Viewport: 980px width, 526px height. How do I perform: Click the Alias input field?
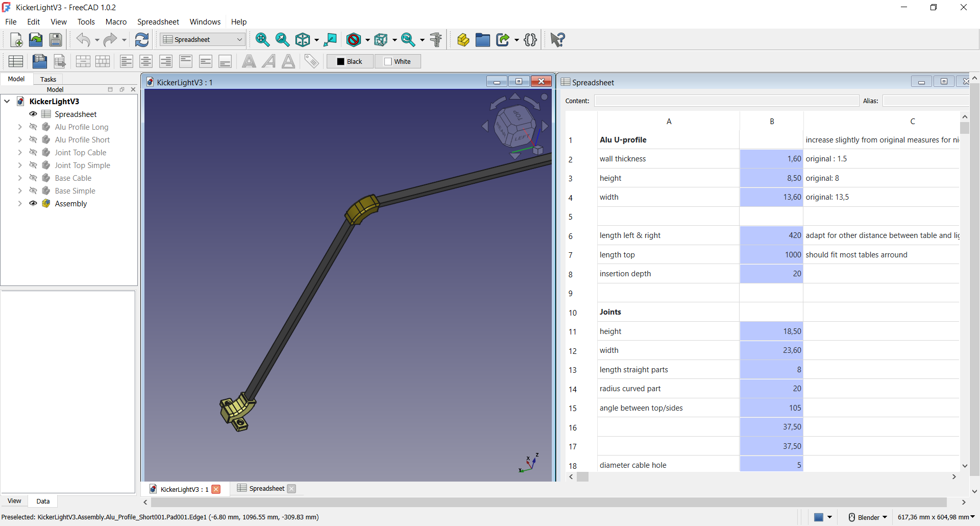925,101
